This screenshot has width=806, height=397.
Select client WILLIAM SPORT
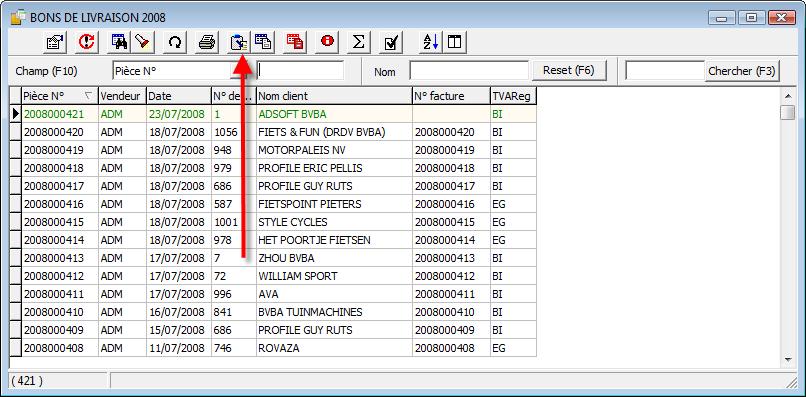[298, 276]
